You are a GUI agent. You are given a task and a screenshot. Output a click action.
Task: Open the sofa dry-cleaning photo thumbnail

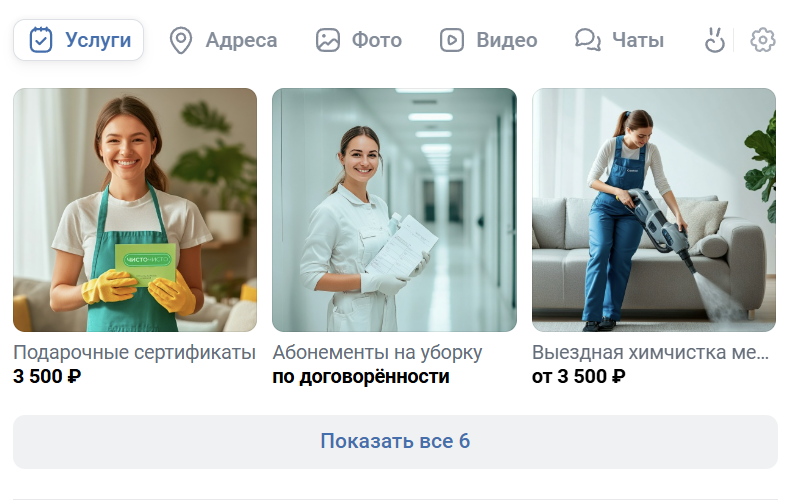coord(654,210)
